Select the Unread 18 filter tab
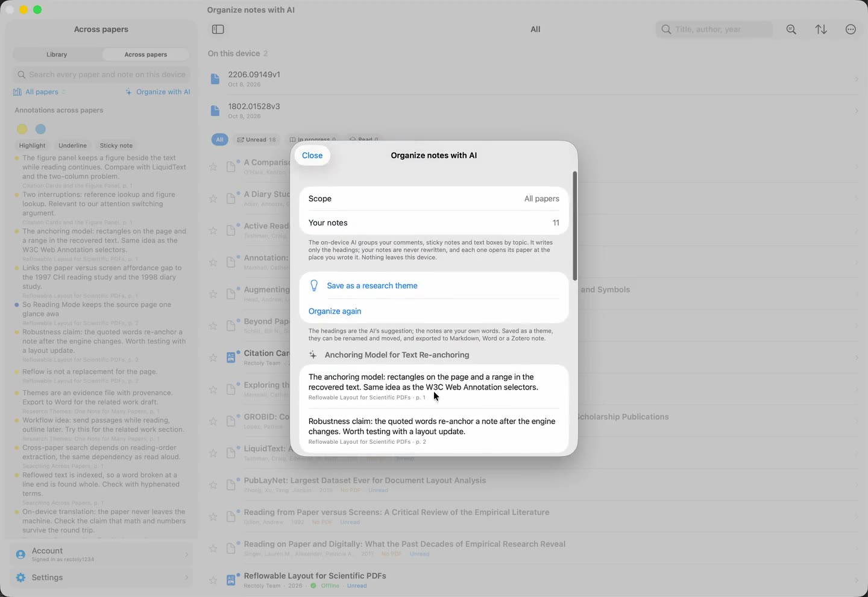This screenshot has width=868, height=597. click(256, 139)
